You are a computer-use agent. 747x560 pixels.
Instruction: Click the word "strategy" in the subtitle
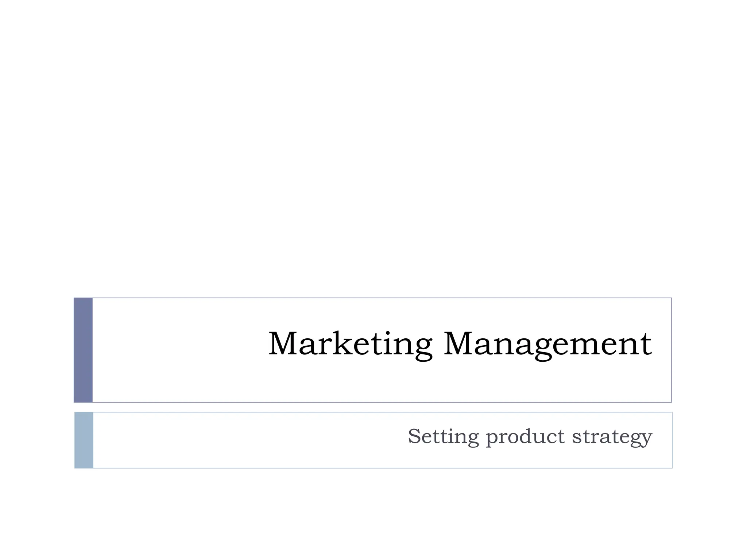pyautogui.click(x=612, y=437)
